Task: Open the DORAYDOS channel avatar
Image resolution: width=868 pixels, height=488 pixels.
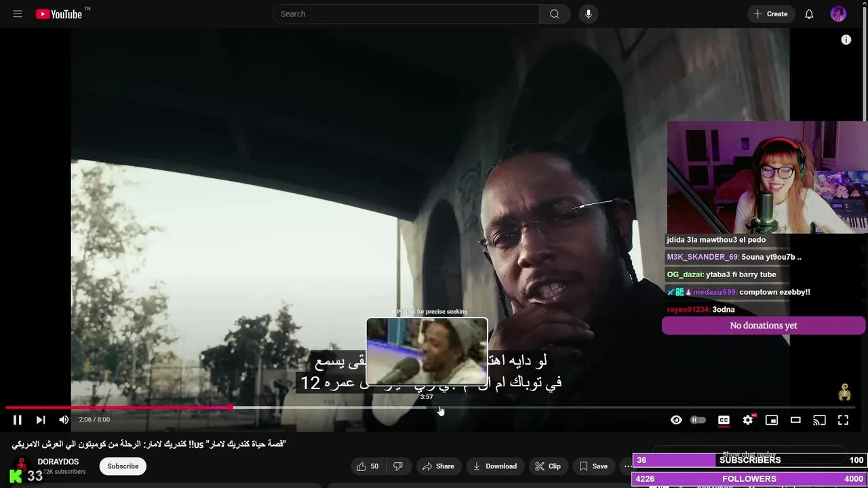Action: click(x=22, y=466)
